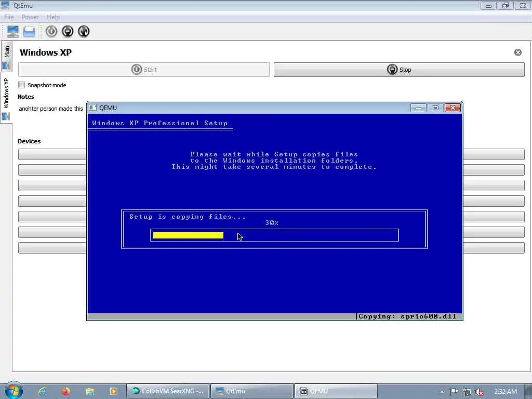This screenshot has width=532, height=399.
Task: Switch to CollabVM SearXNG taskbar window
Action: pyautogui.click(x=168, y=391)
